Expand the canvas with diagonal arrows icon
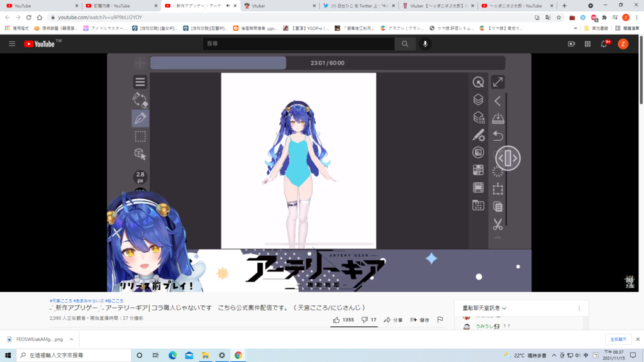This screenshot has width=644, height=362. [498, 82]
